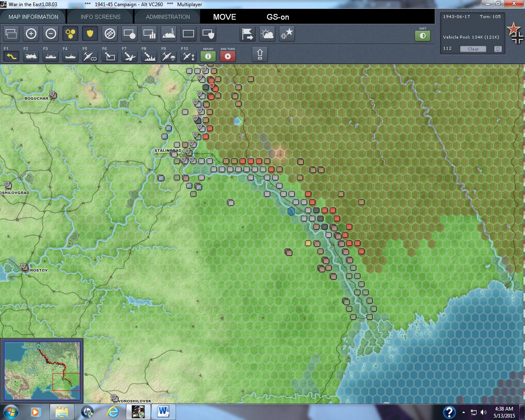Select the F5 air transfer mission icon

coord(89,56)
